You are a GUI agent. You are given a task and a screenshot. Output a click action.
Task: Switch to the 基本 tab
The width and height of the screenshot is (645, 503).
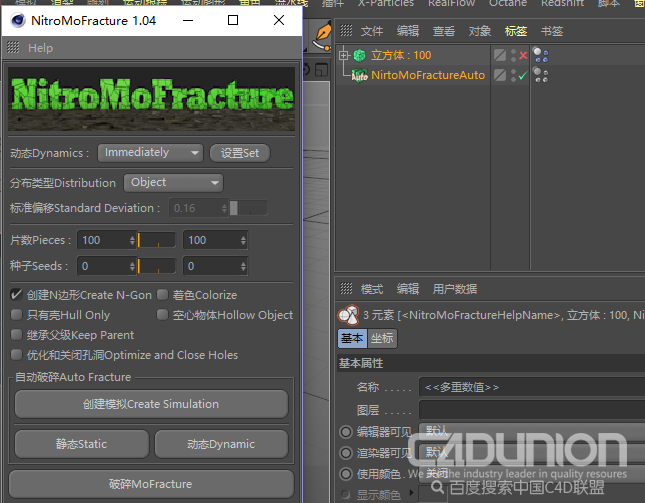[352, 338]
